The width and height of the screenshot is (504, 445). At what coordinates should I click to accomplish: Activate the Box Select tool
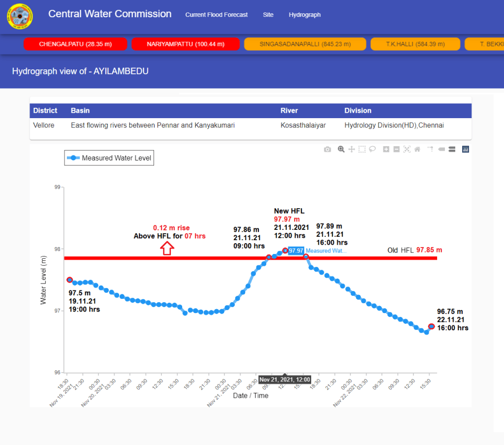click(362, 149)
